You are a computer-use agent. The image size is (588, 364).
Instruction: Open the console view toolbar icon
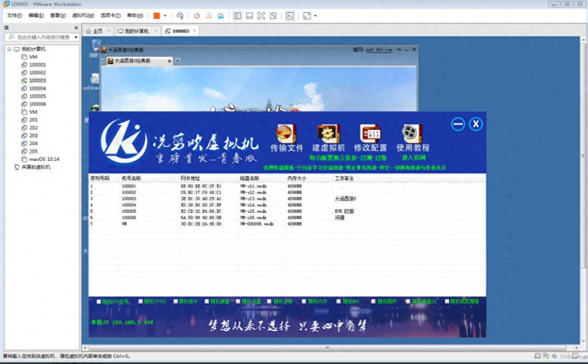[290, 16]
